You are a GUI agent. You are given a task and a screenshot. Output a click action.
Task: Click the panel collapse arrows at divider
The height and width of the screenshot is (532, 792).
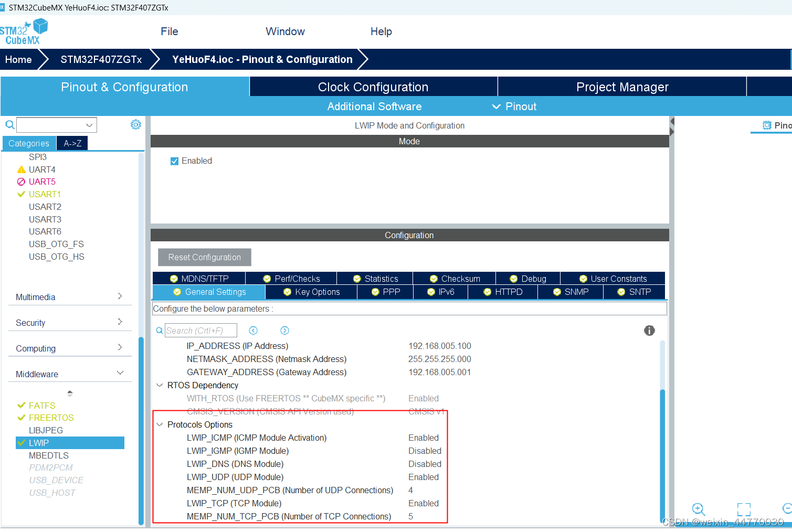tap(672, 127)
